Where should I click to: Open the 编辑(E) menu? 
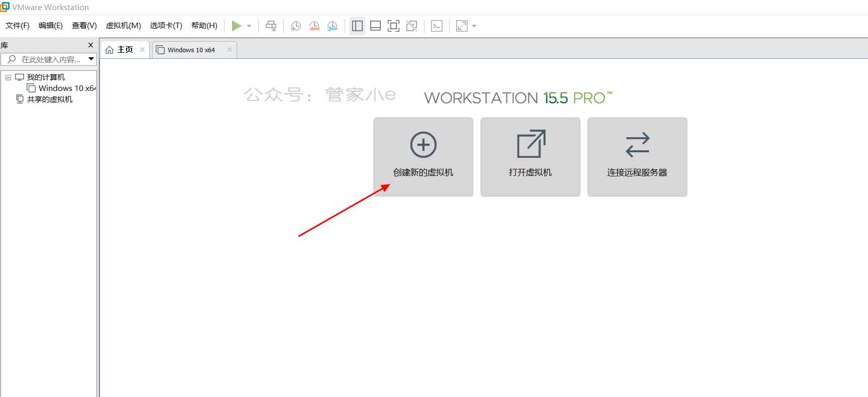click(x=51, y=26)
